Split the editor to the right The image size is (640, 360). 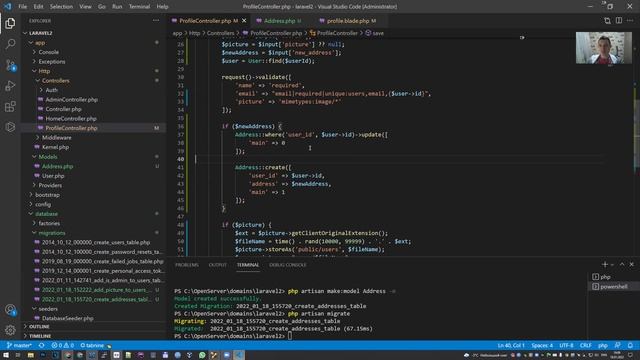point(619,20)
